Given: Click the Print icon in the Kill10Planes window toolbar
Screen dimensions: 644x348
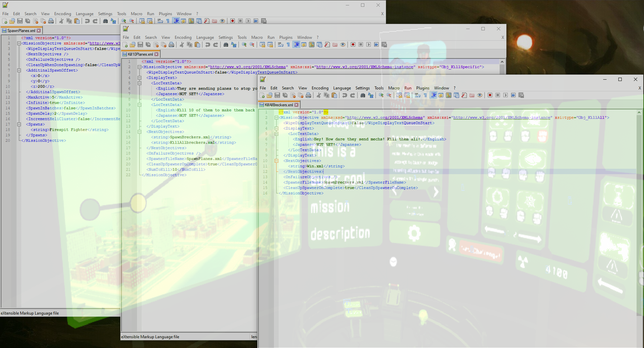Looking at the screenshot, I should coord(171,45).
